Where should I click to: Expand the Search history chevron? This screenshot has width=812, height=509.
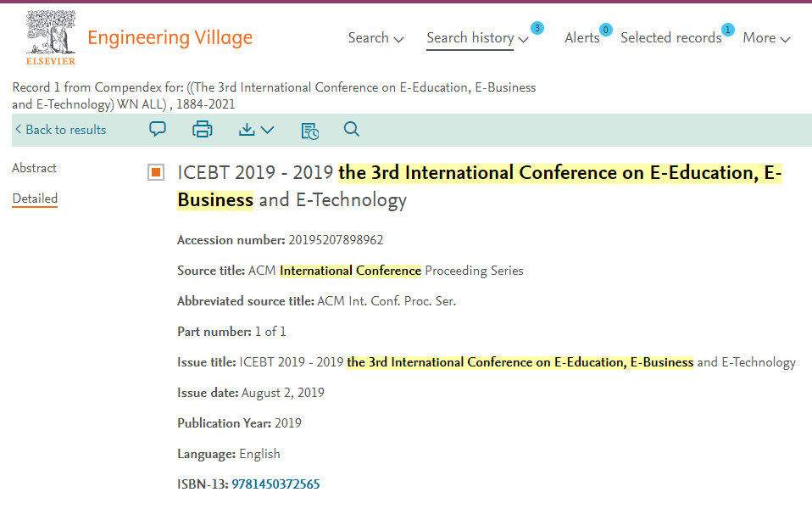pos(524,39)
